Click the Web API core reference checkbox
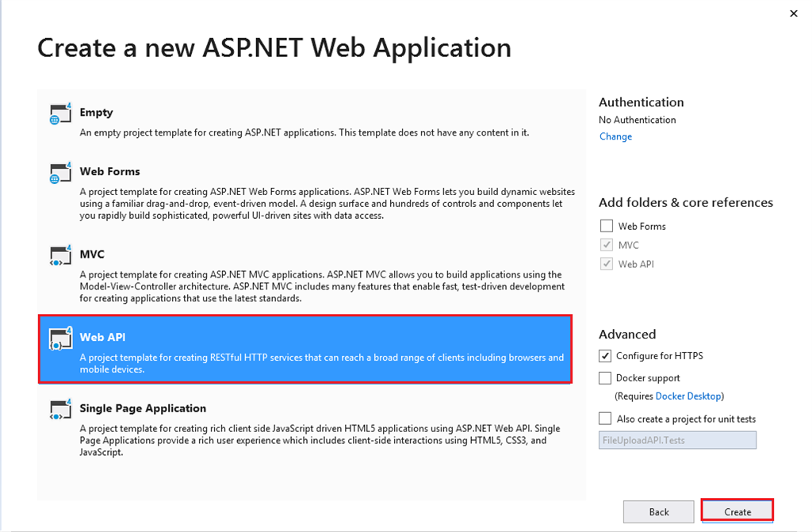Screen dimensions: 812x532 point(607,264)
